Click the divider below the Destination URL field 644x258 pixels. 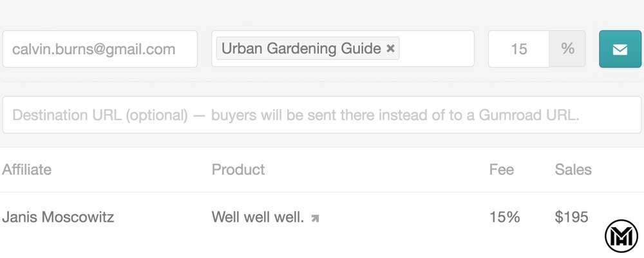click(x=321, y=147)
